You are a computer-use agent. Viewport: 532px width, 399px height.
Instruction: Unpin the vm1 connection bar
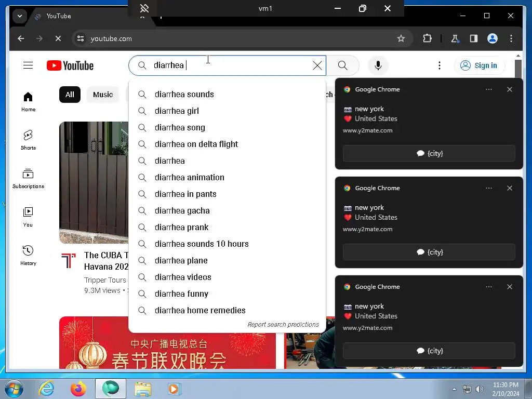click(144, 8)
